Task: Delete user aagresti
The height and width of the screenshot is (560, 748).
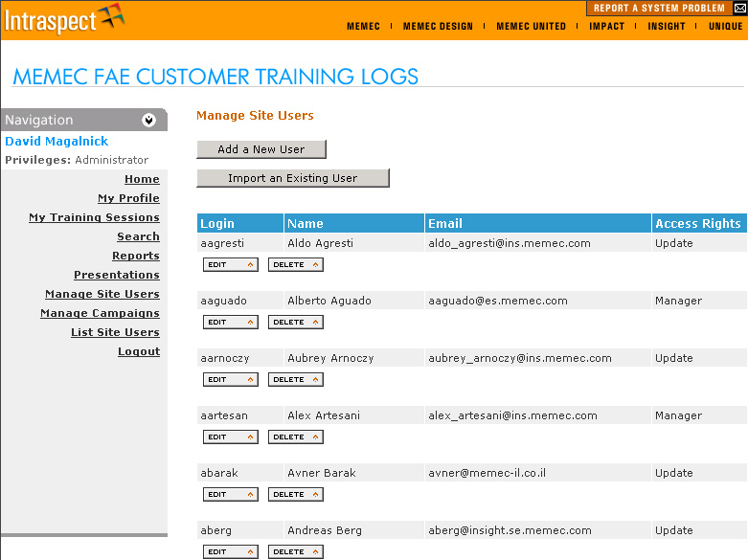Action: [295, 265]
